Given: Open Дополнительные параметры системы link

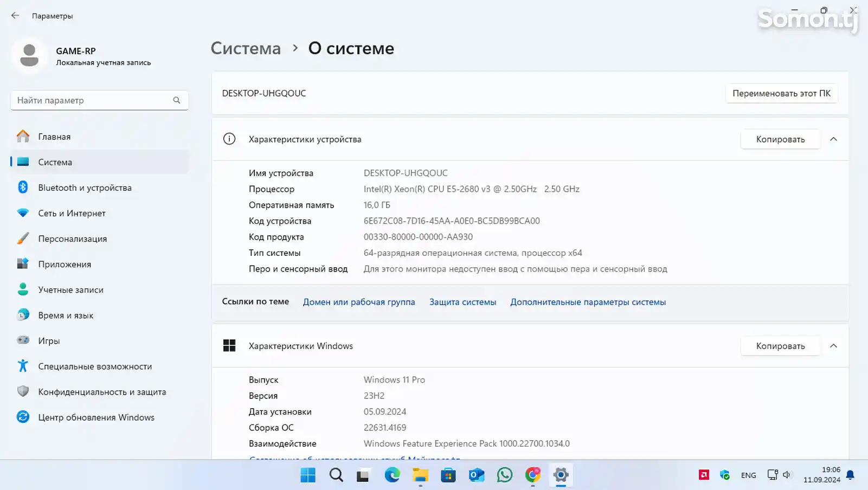Looking at the screenshot, I should point(588,302).
